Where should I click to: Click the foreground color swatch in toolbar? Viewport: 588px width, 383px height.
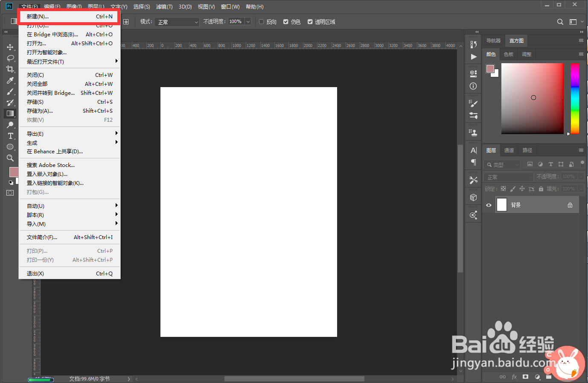(x=13, y=172)
